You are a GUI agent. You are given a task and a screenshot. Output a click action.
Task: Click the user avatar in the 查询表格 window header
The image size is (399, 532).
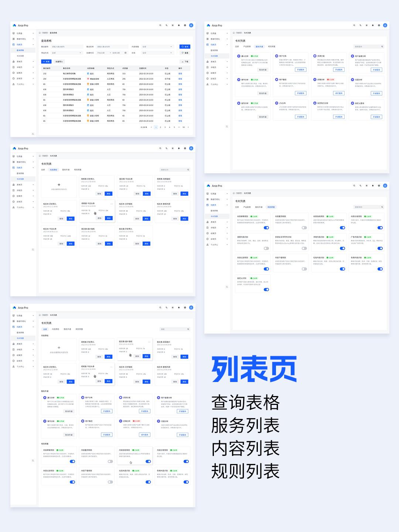click(x=191, y=25)
